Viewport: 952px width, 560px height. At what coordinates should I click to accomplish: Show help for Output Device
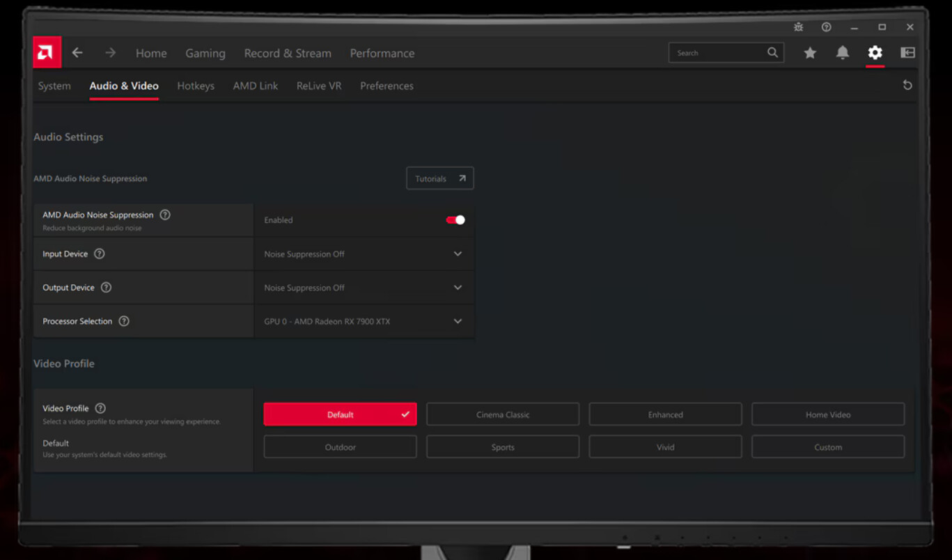pos(107,287)
